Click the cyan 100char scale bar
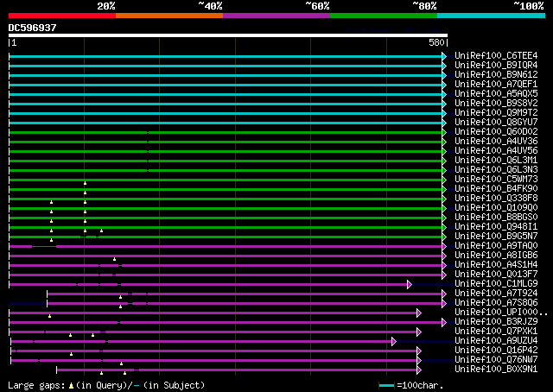This screenshot has height=392, width=553. [x=386, y=385]
